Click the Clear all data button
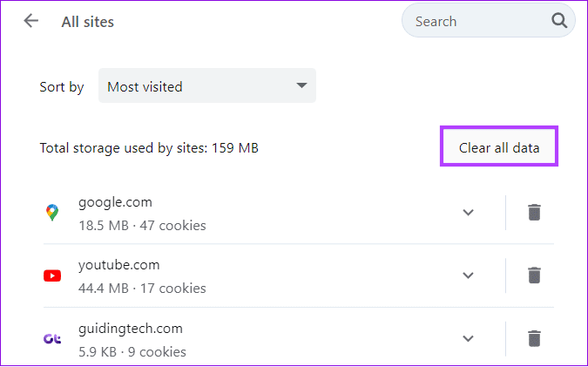This screenshot has height=367, width=588. coord(499,147)
